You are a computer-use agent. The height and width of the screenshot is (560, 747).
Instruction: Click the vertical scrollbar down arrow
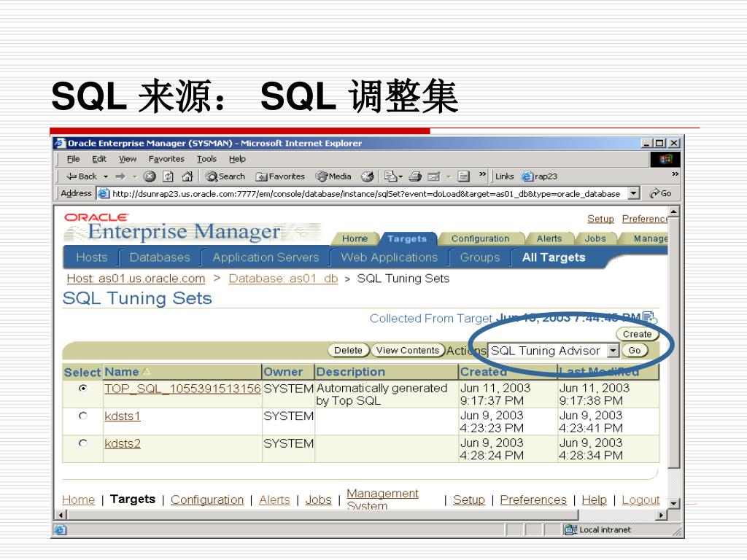pyautogui.click(x=673, y=503)
